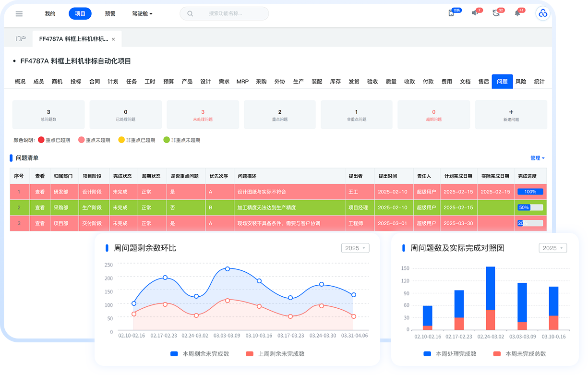Click the megaphone announcements icon
The height and width of the screenshot is (375, 588).
coord(475,13)
